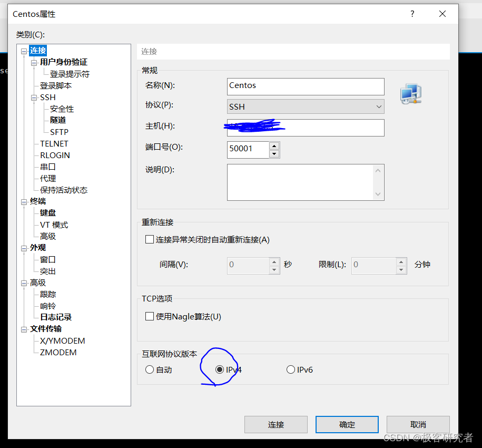Select 跟踪 in the tree
This screenshot has height=448, width=482.
coord(47,294)
